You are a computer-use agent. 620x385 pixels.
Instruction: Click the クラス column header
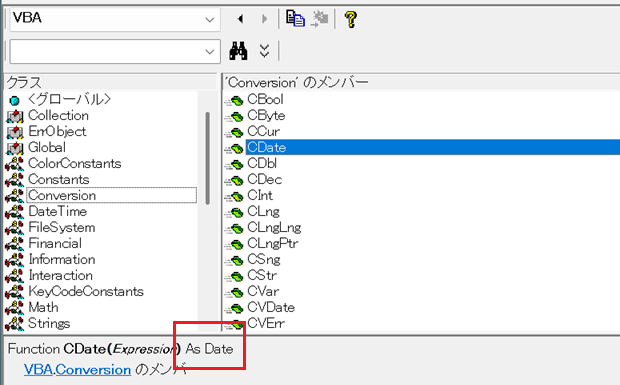(x=111, y=82)
